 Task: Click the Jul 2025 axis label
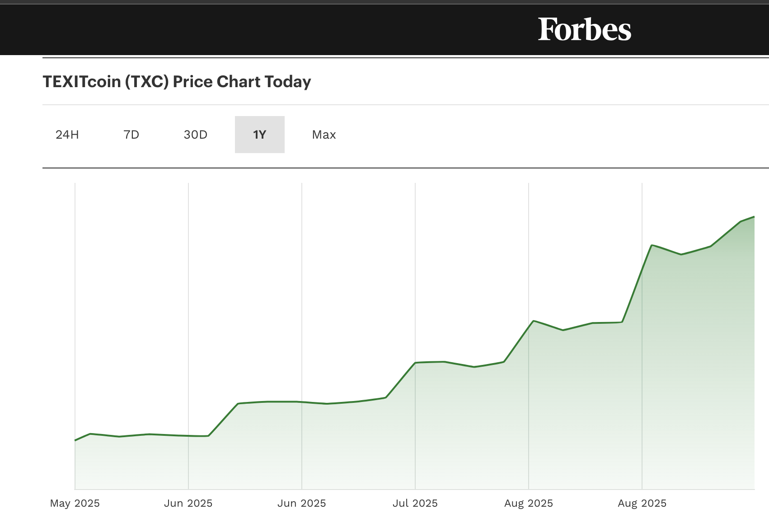click(x=415, y=503)
